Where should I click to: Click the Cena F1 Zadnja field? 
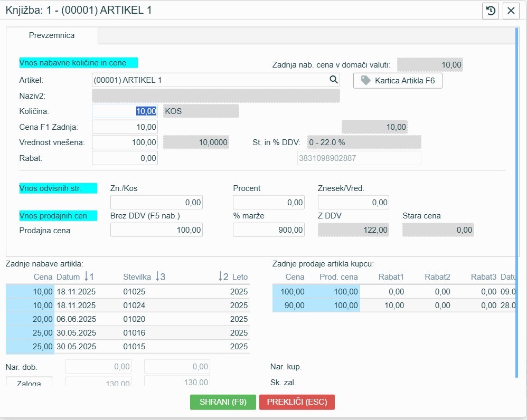[125, 127]
